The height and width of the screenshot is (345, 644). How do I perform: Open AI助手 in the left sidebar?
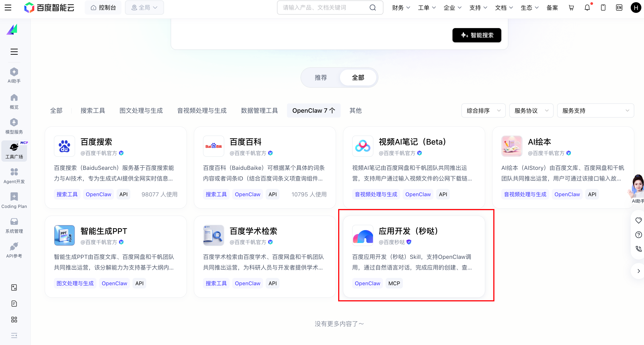pyautogui.click(x=14, y=75)
